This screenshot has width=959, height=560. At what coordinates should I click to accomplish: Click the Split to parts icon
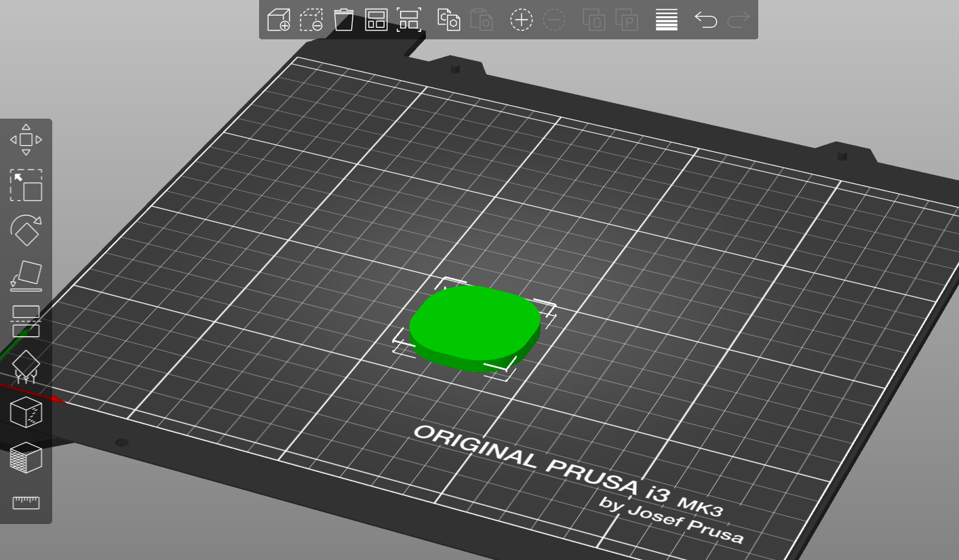(627, 20)
